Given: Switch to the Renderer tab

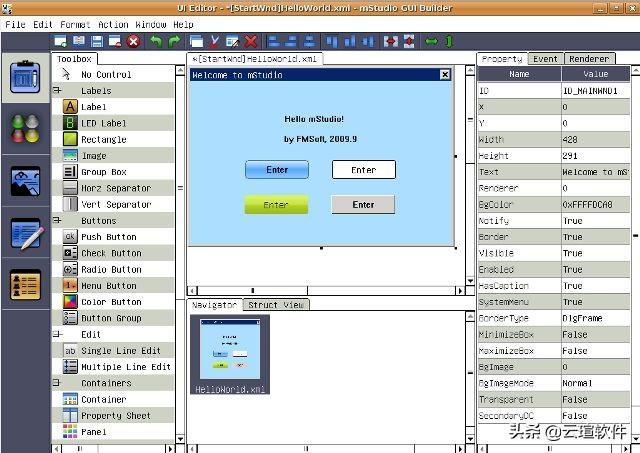Looking at the screenshot, I should pos(588,59).
